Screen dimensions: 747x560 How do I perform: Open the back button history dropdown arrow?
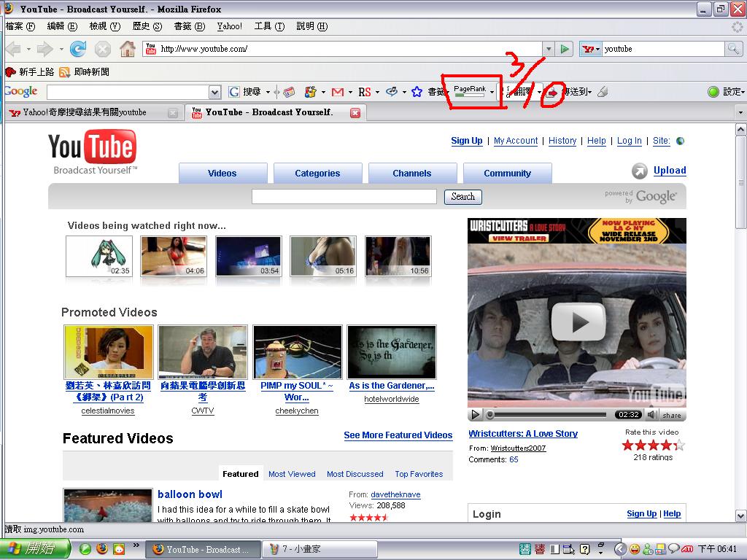[x=28, y=49]
